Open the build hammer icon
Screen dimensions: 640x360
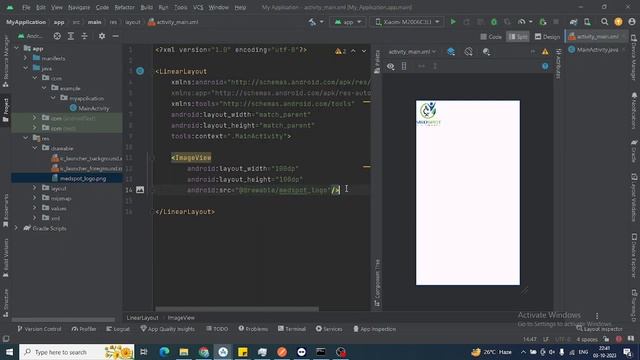pos(312,22)
